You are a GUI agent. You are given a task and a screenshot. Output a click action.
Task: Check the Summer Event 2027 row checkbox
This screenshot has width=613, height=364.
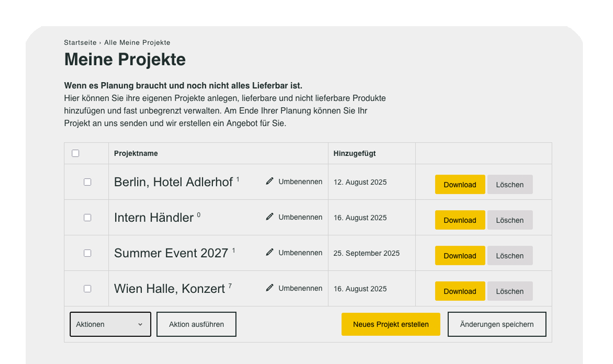(x=87, y=253)
